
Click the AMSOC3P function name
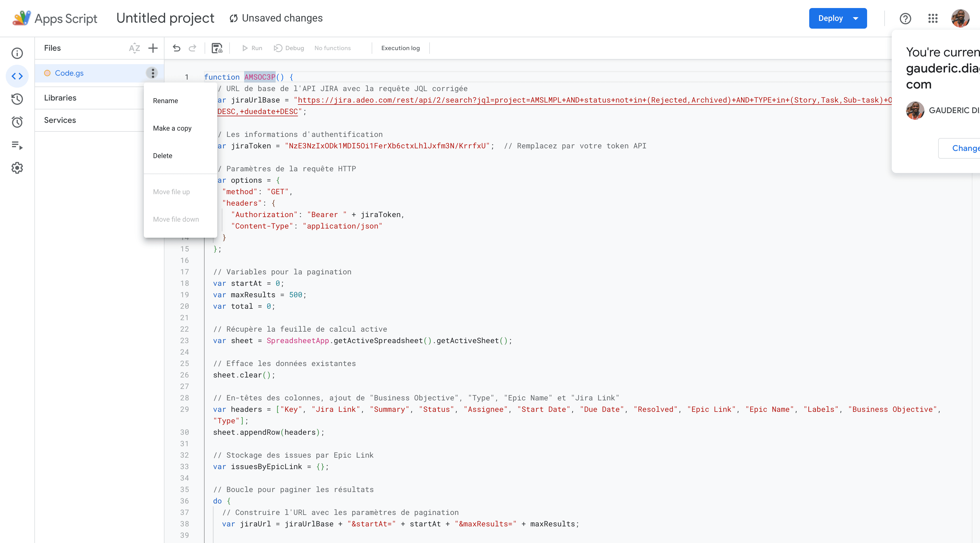259,77
